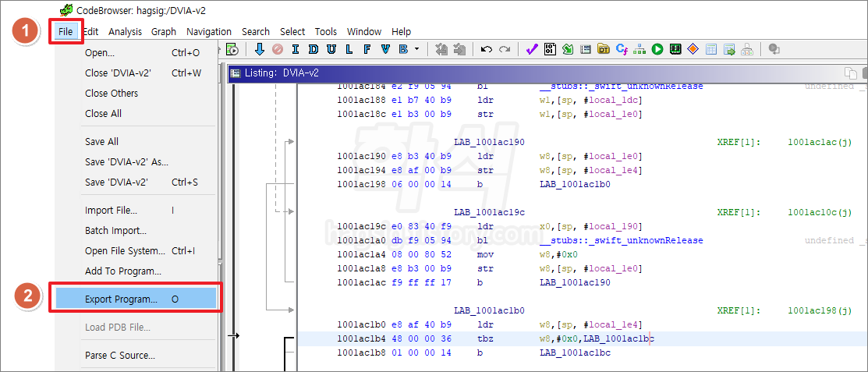Image resolution: width=868 pixels, height=372 pixels.
Task: Click the orange diamond toolbar icon
Action: pos(693,49)
